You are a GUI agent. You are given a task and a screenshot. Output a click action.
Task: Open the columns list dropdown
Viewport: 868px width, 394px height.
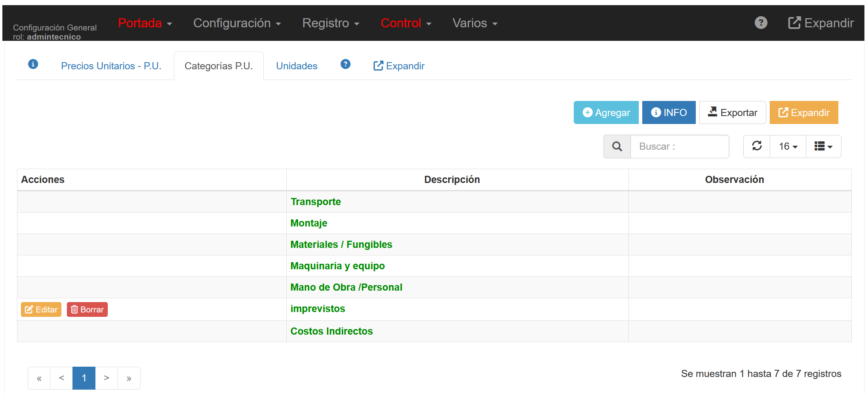(823, 147)
